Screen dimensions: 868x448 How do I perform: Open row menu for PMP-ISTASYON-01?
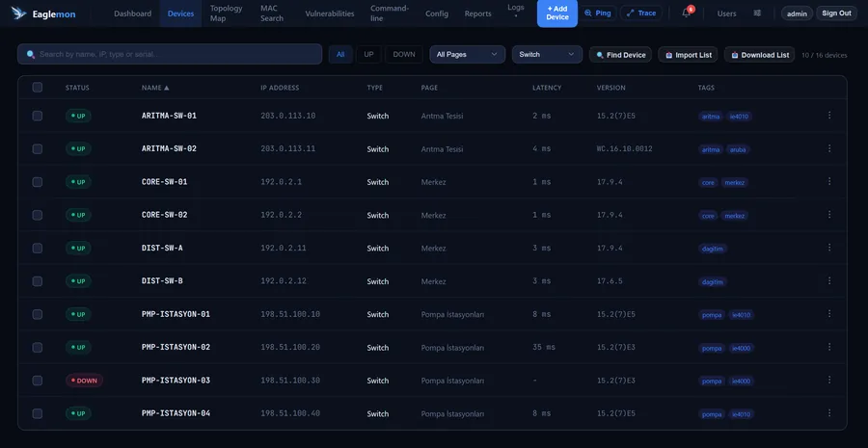(829, 314)
